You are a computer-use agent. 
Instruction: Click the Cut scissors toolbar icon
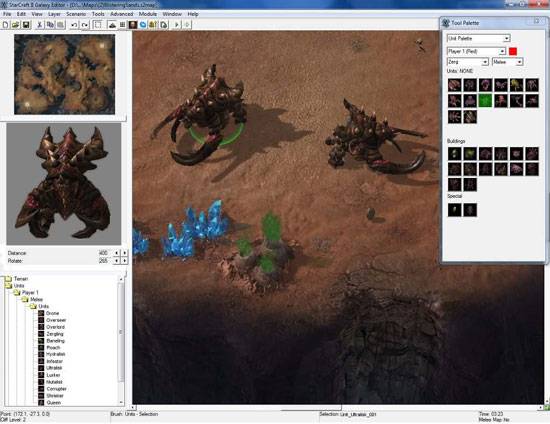[x=40, y=25]
